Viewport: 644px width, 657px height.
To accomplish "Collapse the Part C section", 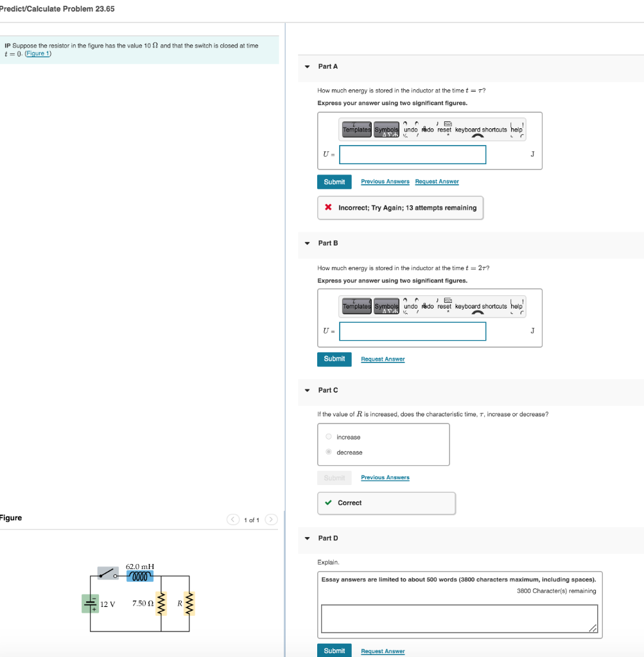I will tap(307, 390).
